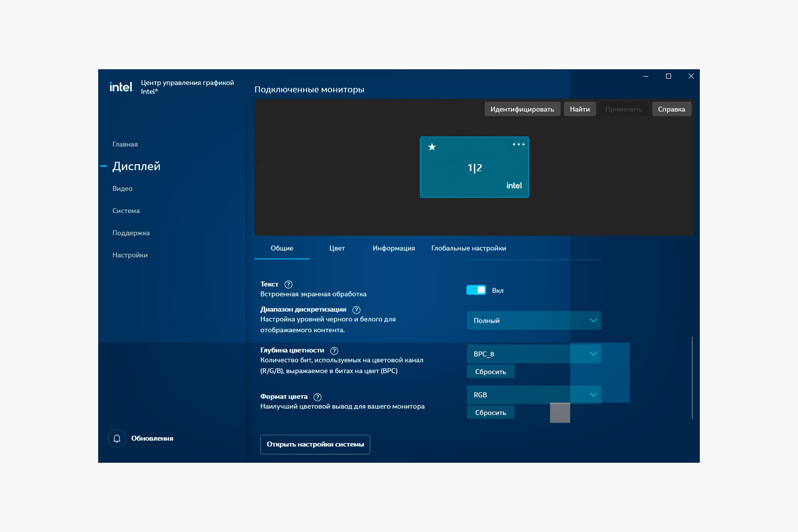
Task: Click the help icon next to Текст
Action: click(288, 284)
